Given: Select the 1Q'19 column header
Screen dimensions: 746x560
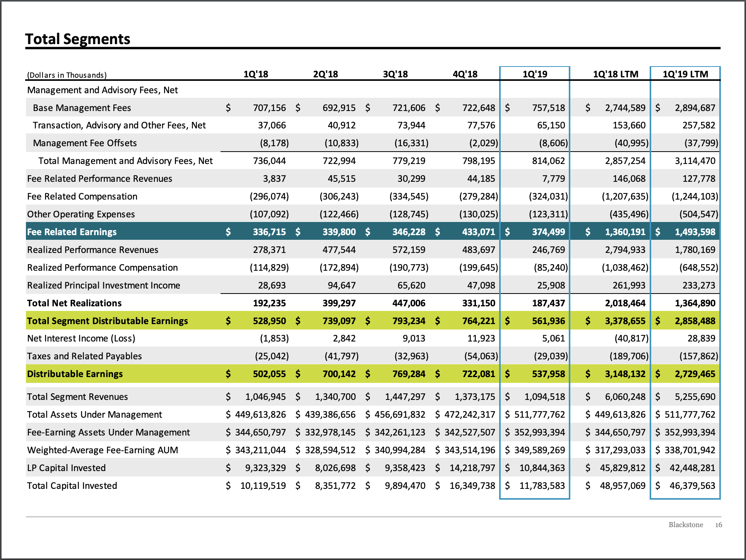Looking at the screenshot, I should [x=535, y=74].
